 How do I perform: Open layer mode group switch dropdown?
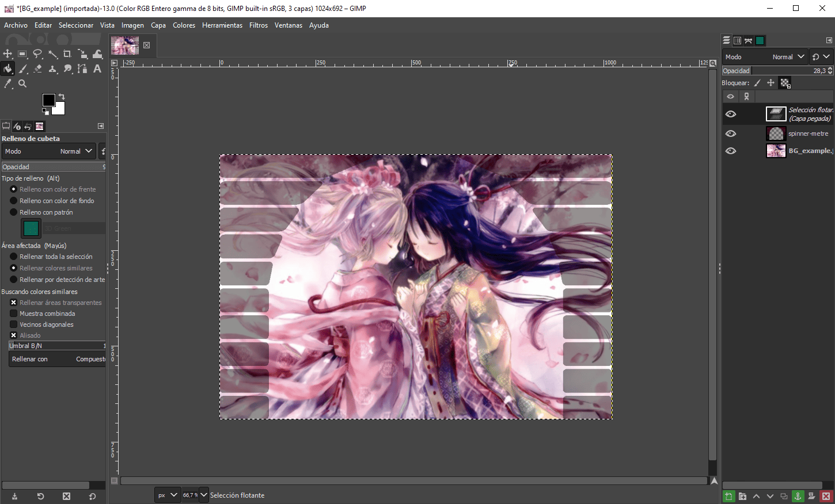pos(821,57)
